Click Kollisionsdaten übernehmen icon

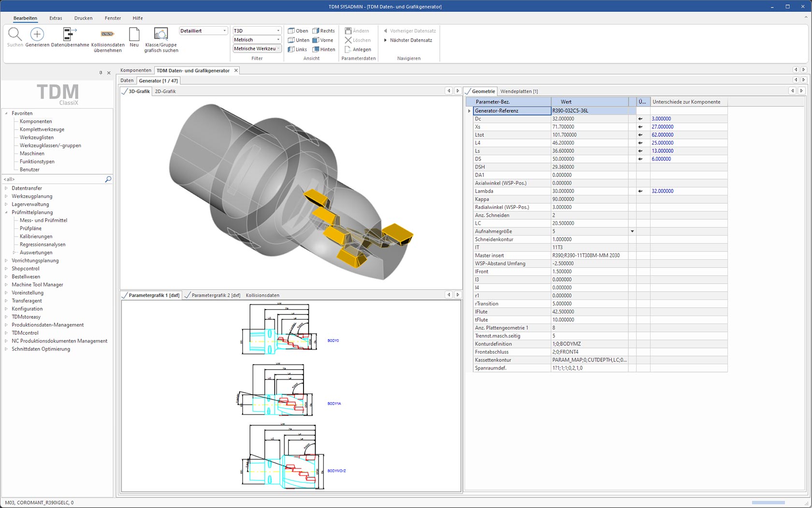coord(107,34)
